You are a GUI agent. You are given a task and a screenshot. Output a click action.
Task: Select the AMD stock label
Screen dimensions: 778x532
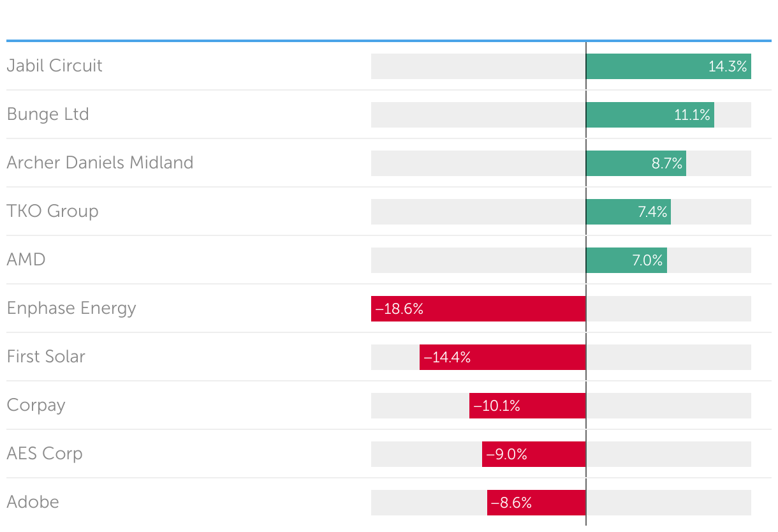coord(26,260)
